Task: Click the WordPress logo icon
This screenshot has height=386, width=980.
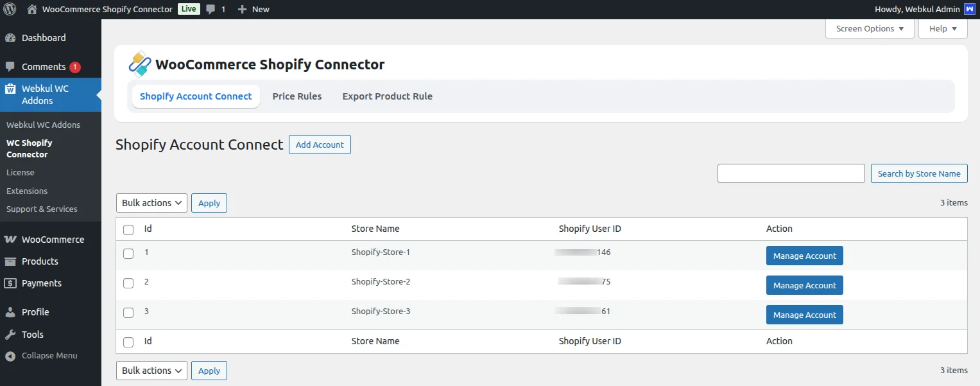Action: pyautogui.click(x=10, y=9)
